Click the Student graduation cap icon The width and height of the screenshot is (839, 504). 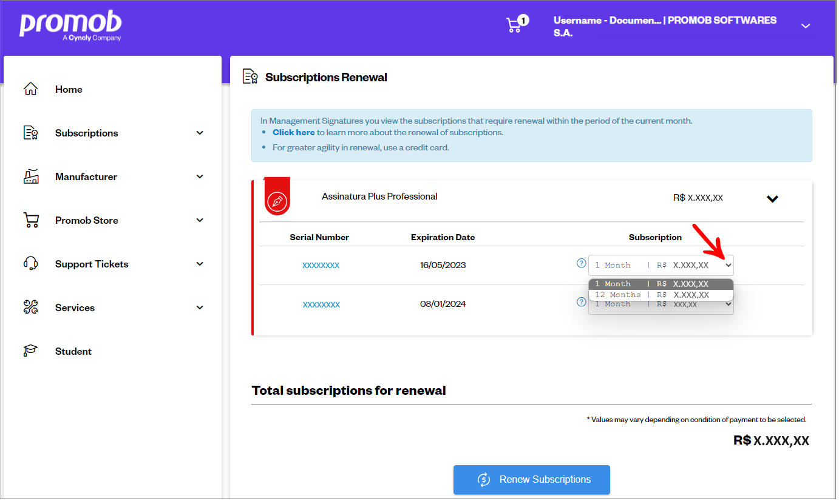(31, 351)
